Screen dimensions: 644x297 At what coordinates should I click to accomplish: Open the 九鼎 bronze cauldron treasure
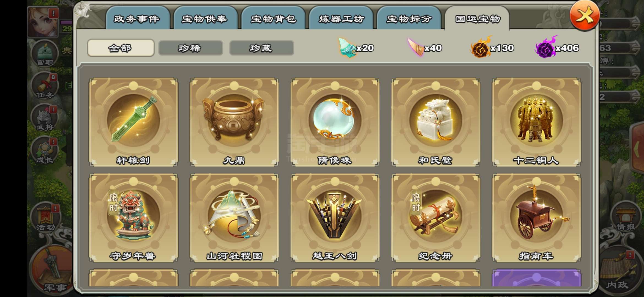234,122
